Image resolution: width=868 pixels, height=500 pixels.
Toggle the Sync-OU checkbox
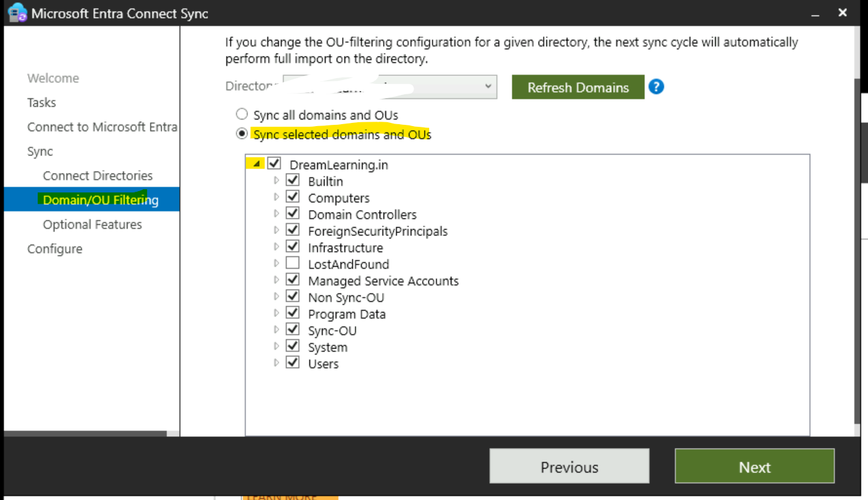[293, 330]
